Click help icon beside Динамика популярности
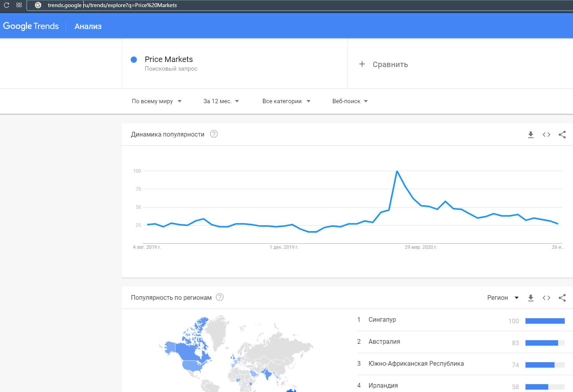Viewport: 573px width, 392px height. click(x=214, y=134)
